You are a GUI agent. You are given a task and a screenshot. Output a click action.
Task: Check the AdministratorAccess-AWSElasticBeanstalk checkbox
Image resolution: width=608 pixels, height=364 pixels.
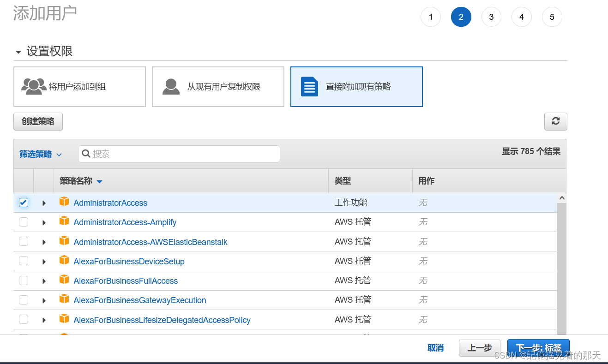(x=24, y=241)
